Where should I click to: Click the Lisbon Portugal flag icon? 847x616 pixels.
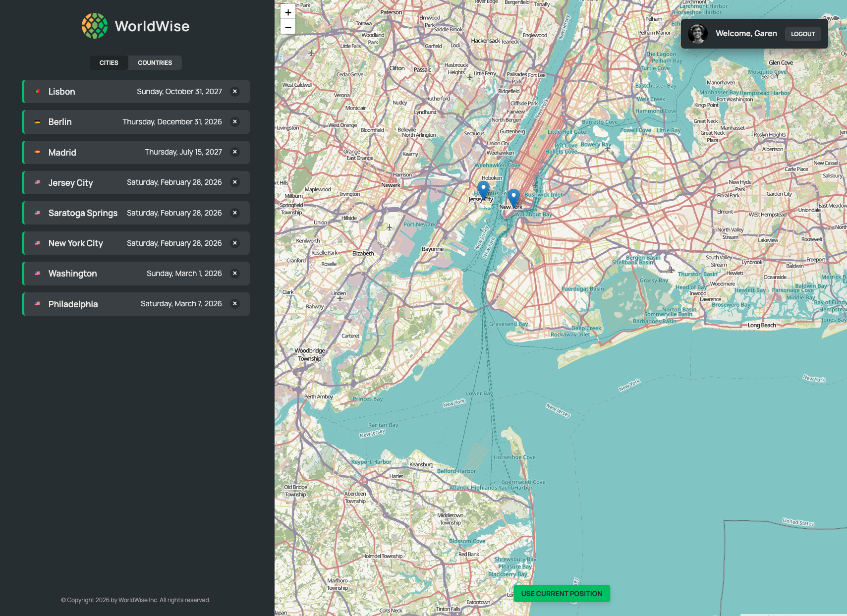point(38,92)
